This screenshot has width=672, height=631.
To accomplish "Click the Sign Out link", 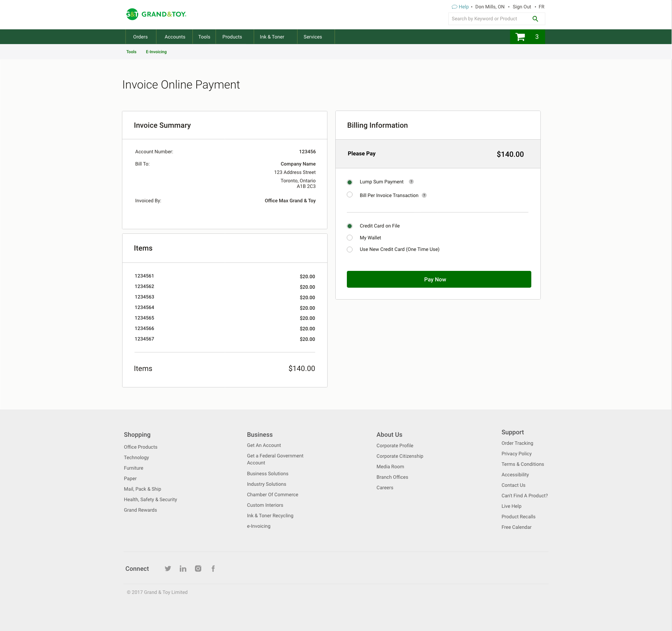I will [x=522, y=7].
